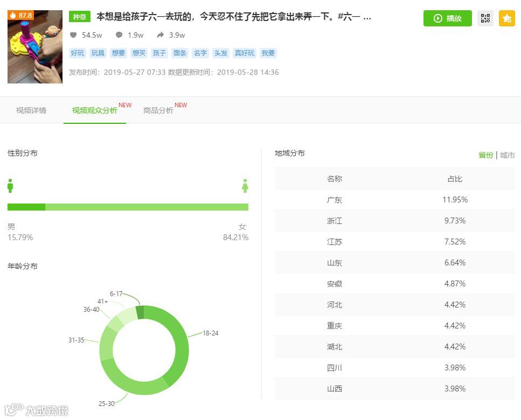Select the 湖北 row name

click(x=334, y=347)
